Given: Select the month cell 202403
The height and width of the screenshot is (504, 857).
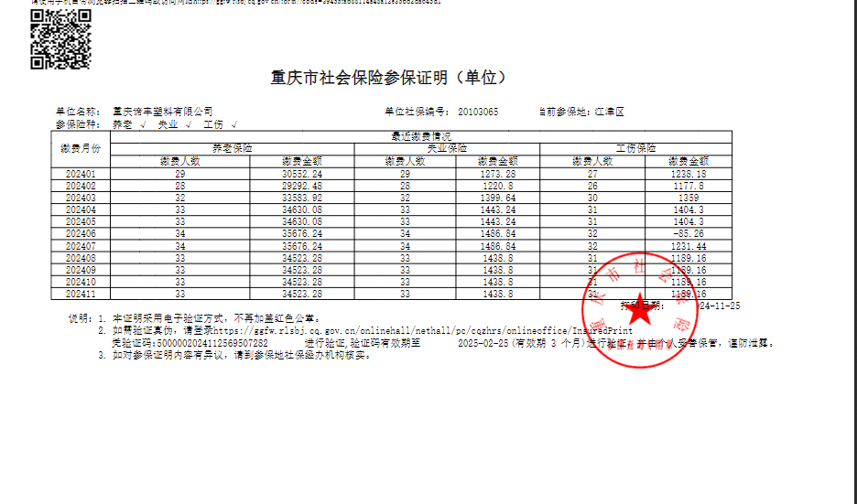Looking at the screenshot, I should 81,198.
